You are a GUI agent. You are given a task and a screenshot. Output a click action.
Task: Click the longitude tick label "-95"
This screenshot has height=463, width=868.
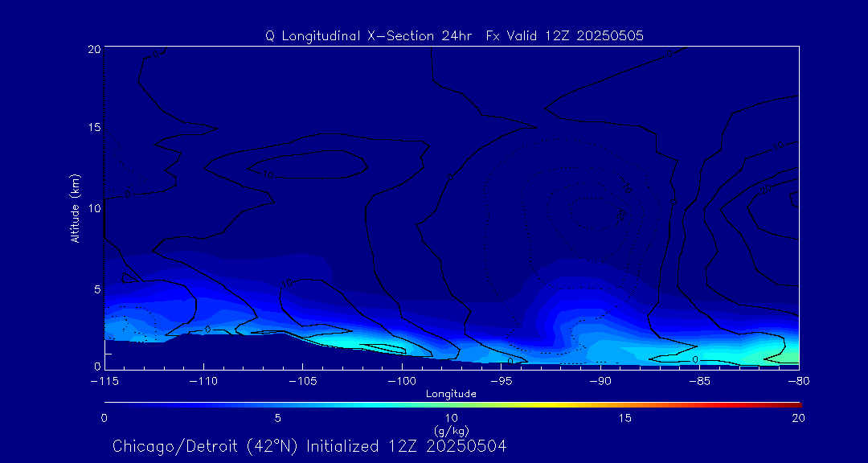(x=501, y=382)
